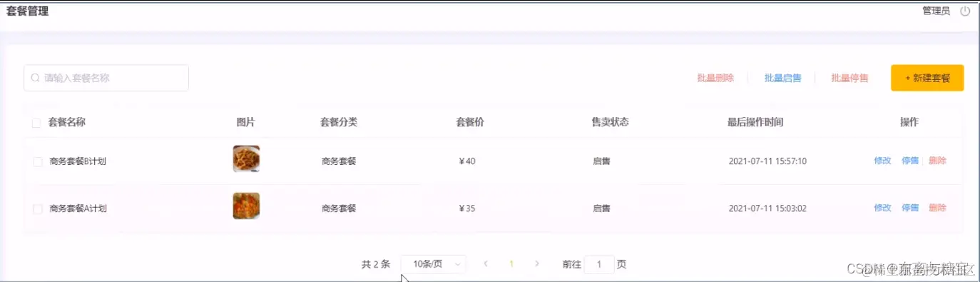Click 套餐价 column header
The image size is (980, 282).
[470, 122]
